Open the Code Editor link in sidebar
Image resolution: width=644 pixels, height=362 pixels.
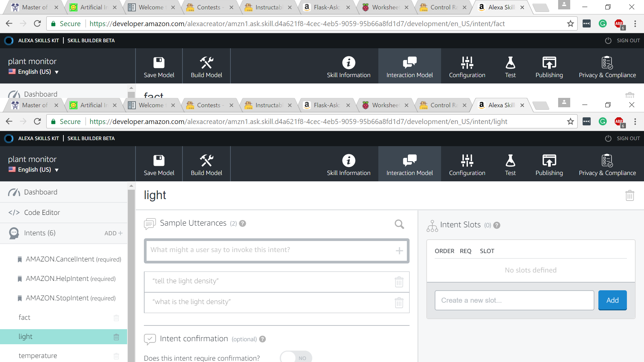click(x=42, y=213)
